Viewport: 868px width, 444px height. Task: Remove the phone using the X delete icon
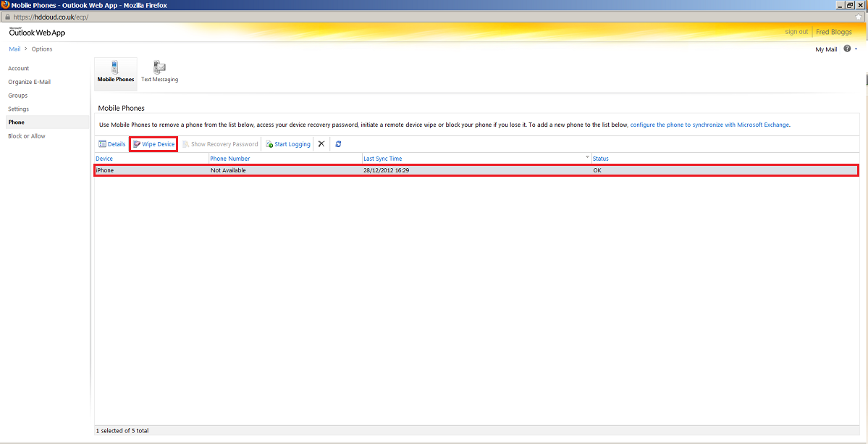(321, 144)
